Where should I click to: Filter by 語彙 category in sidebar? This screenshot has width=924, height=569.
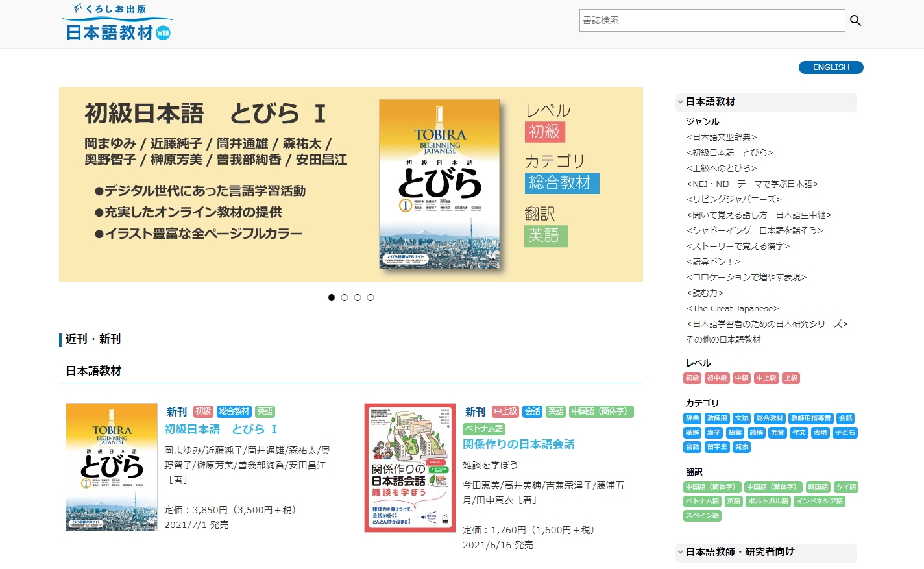(735, 433)
